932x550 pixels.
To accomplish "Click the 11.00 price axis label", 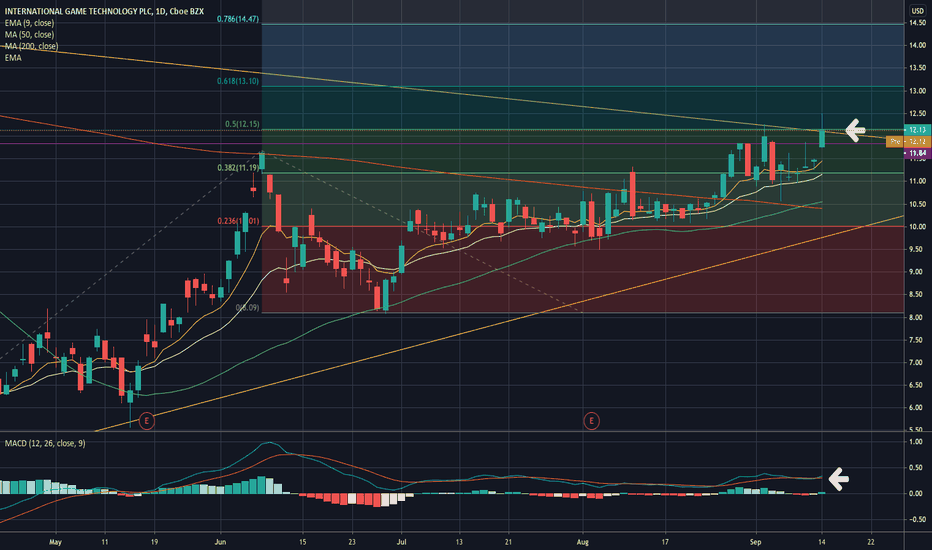I will tap(917, 181).
